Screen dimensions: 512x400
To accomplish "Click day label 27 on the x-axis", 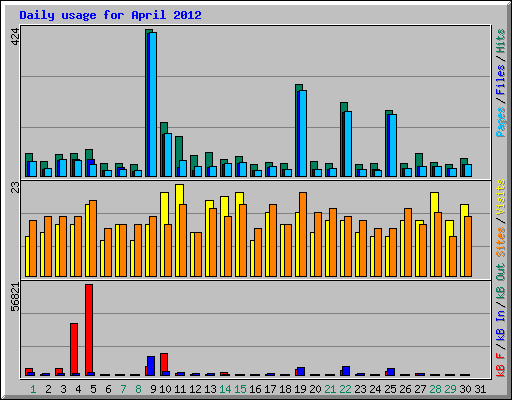I will (420, 389).
